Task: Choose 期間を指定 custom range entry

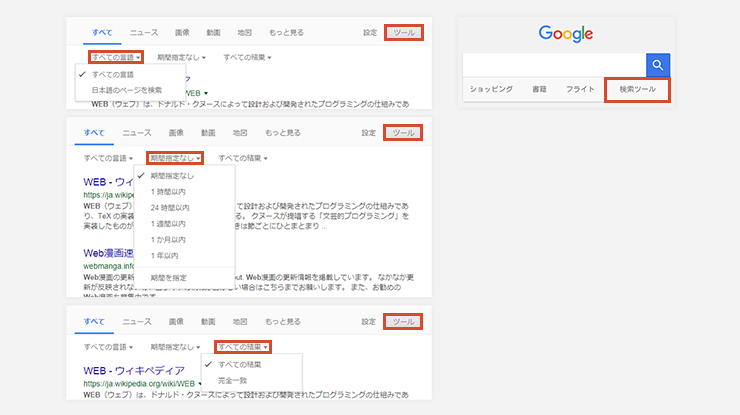Action: [x=168, y=278]
